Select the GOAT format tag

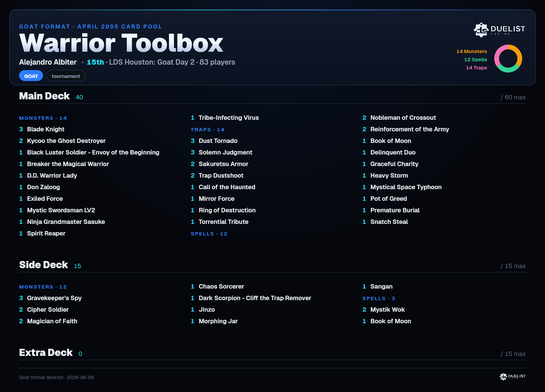(x=31, y=76)
